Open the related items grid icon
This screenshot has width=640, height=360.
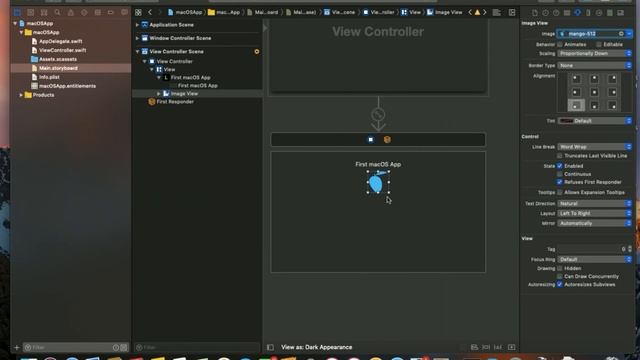(138, 13)
